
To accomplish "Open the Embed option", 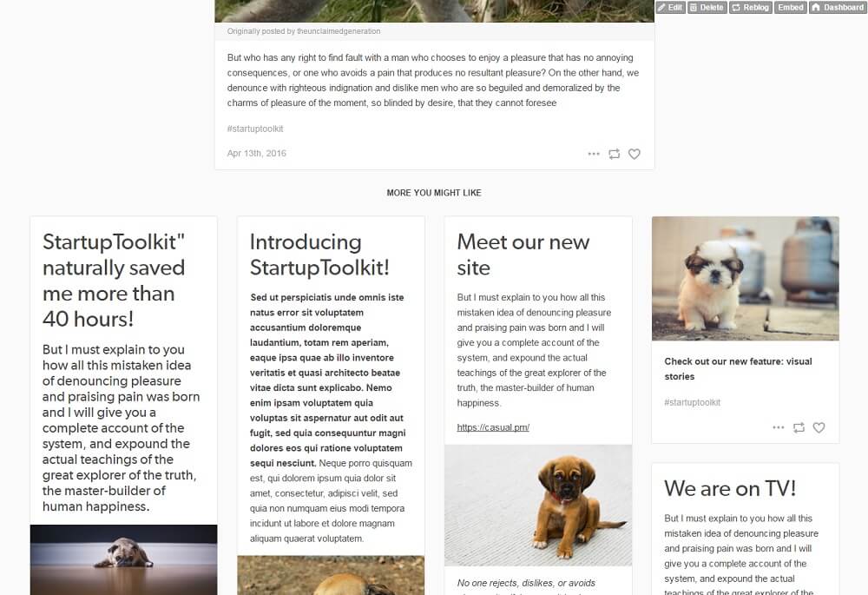I will click(790, 7).
